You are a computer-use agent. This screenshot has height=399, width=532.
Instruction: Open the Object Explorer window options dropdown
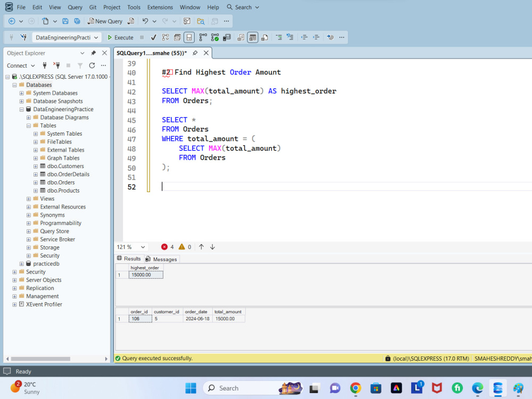click(x=82, y=53)
